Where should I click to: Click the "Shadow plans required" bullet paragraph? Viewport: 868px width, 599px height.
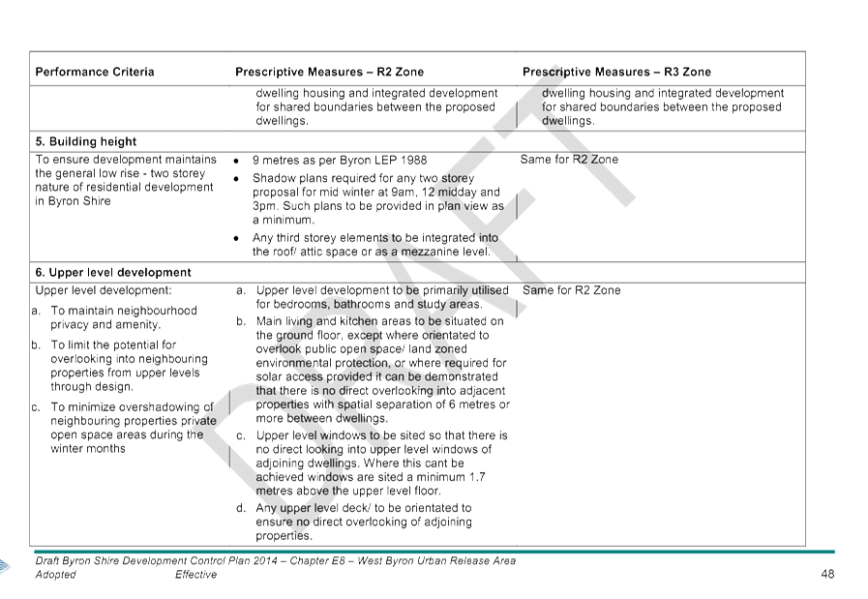[x=377, y=199]
